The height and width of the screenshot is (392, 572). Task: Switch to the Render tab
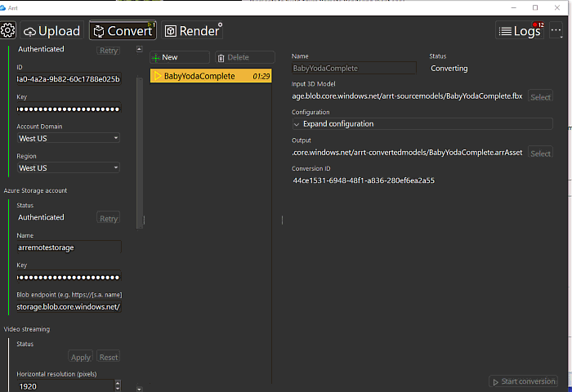(x=192, y=31)
